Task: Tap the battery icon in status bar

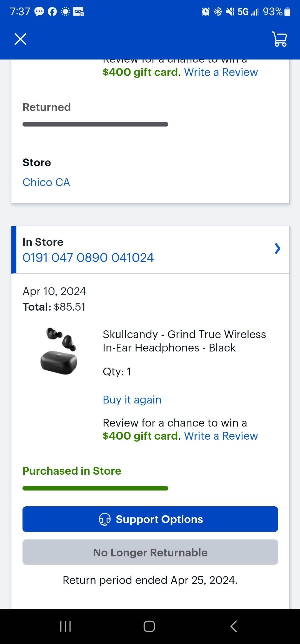Action: coord(287,12)
